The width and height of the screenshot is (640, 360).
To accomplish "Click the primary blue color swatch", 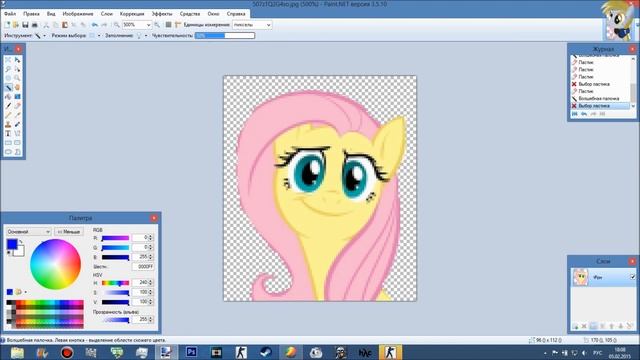I will [12, 244].
